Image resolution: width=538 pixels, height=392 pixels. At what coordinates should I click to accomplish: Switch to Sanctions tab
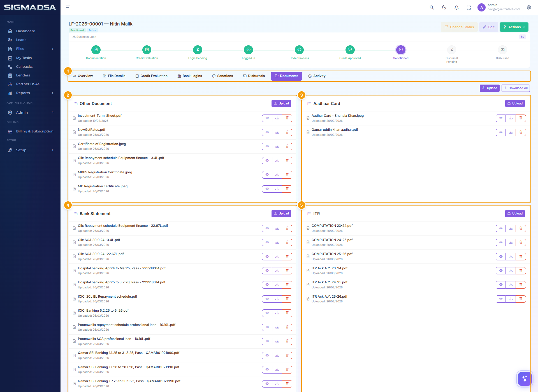tap(222, 76)
